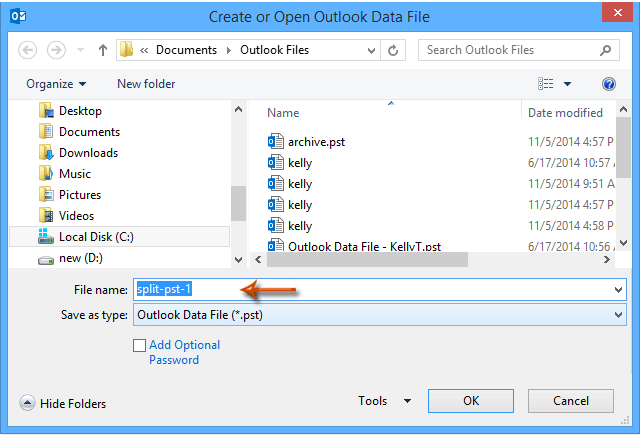Image resolution: width=640 pixels, height=435 pixels.
Task: Open the Help button
Action: pyautogui.click(x=609, y=84)
